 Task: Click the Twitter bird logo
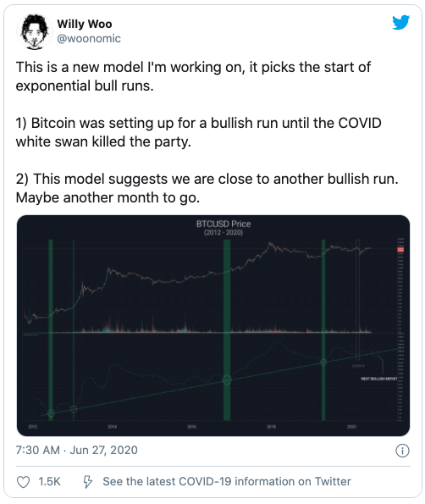(x=400, y=22)
